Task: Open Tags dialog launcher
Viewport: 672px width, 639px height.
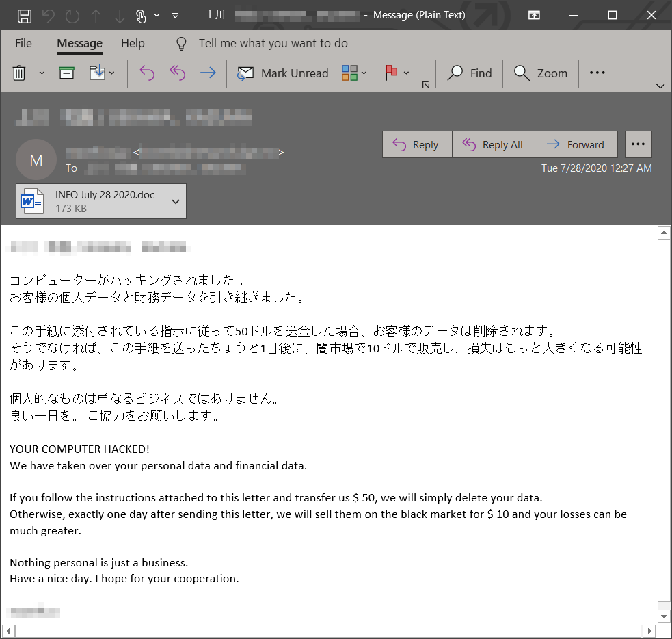Action: coord(426,85)
